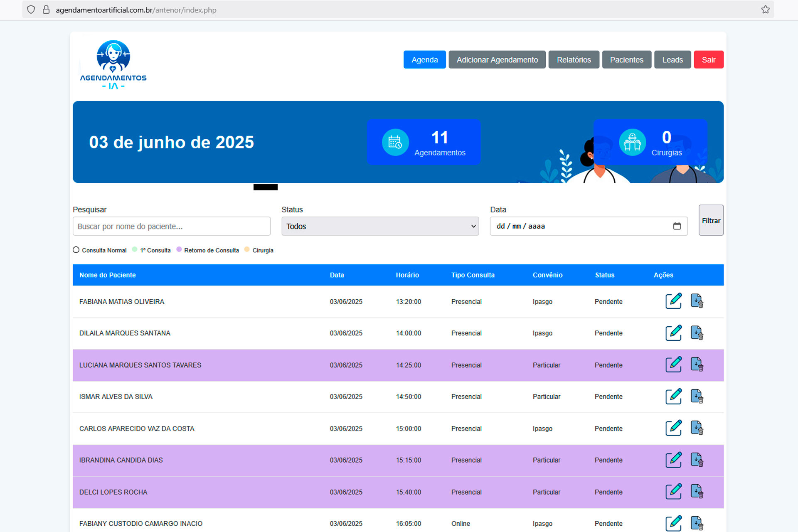The height and width of the screenshot is (532, 798).
Task: Open the Agenda tab
Action: click(424, 59)
